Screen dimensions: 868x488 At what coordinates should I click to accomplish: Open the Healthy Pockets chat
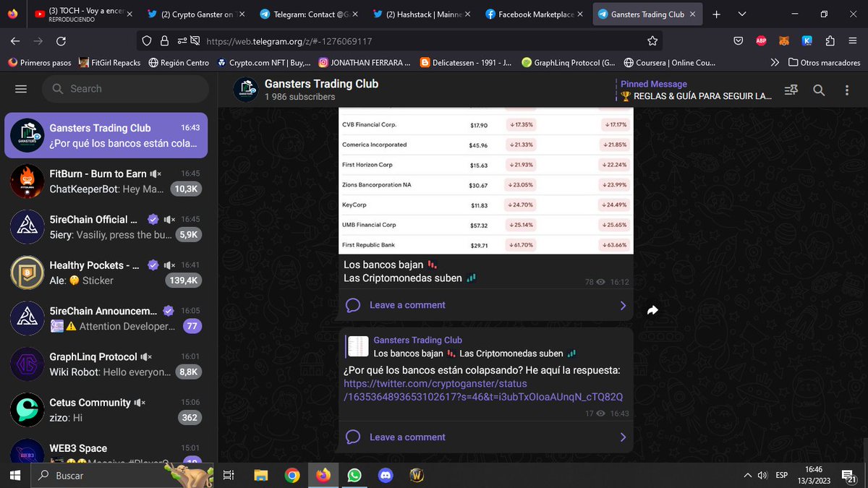tap(106, 273)
